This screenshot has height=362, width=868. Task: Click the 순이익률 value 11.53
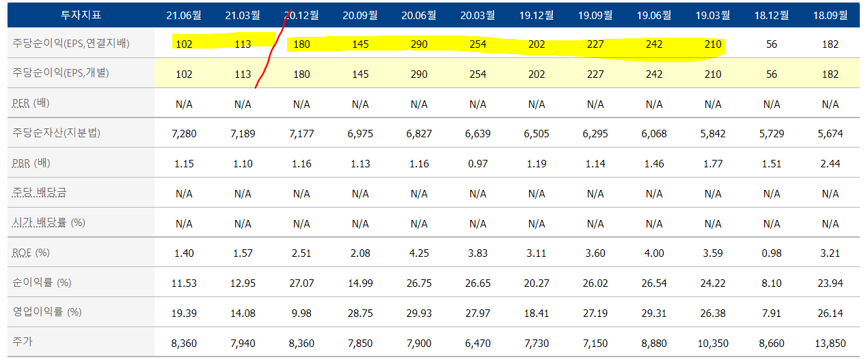pyautogui.click(x=184, y=283)
